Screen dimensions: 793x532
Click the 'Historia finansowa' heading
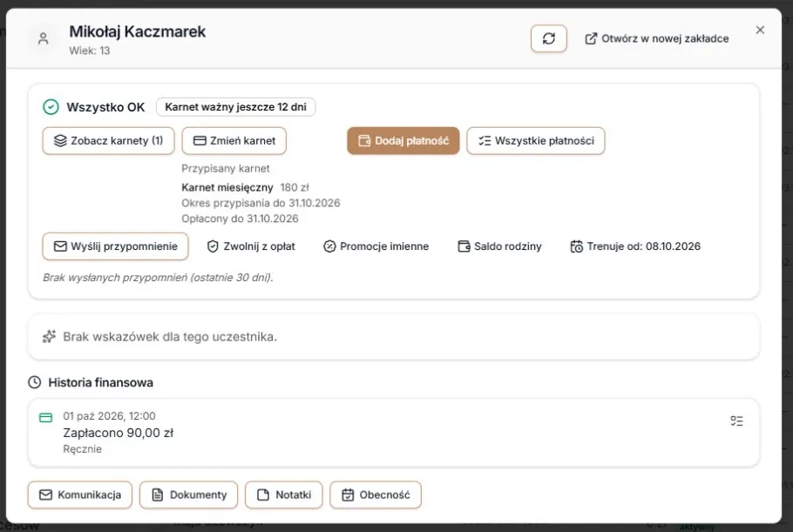100,382
